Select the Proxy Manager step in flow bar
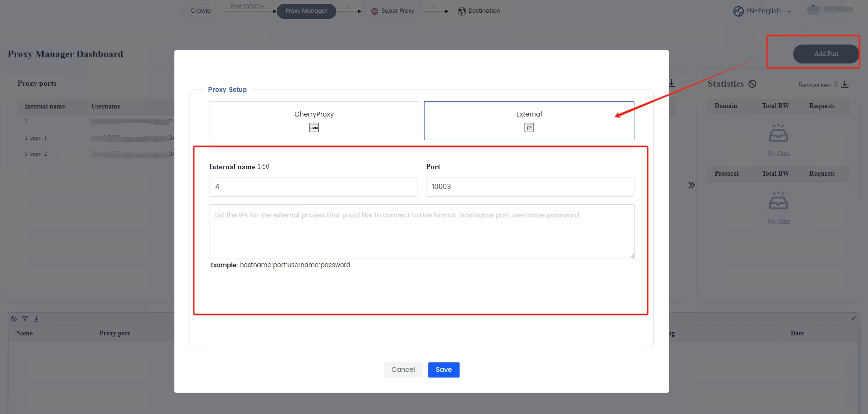 (306, 11)
